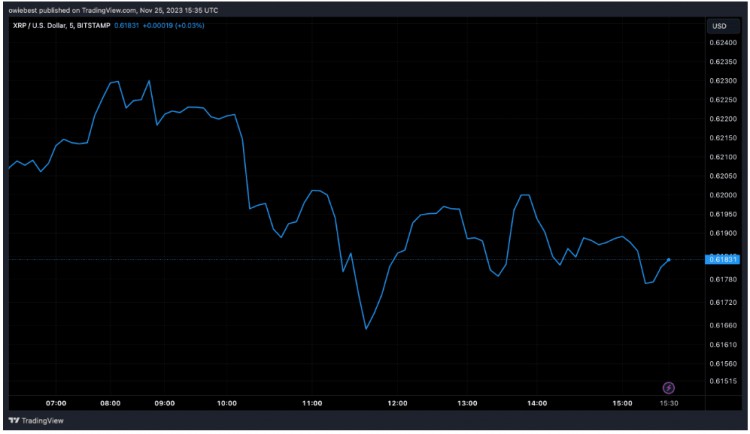Image resolution: width=750 pixels, height=434 pixels.
Task: Click the 0.62400 price axis label
Action: (723, 43)
